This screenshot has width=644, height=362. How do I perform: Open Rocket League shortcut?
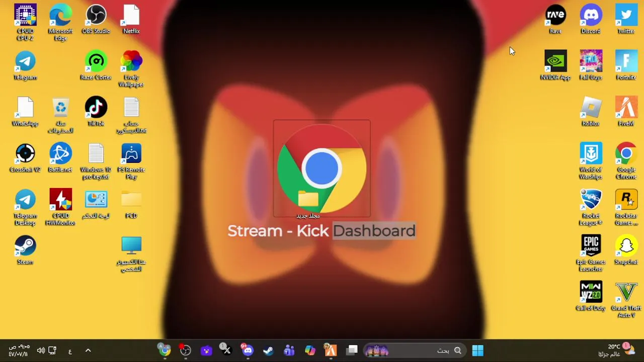click(591, 208)
